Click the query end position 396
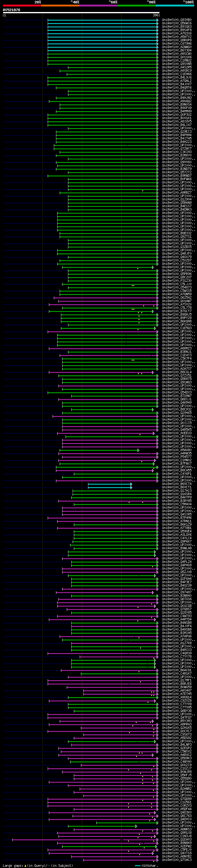The image size is (197, 868). point(155,15)
